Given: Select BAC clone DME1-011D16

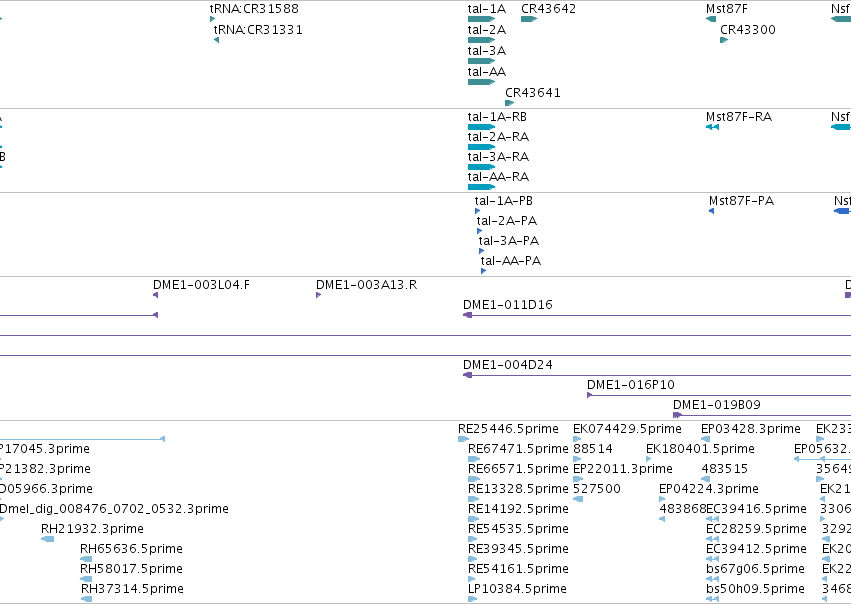Looking at the screenshot, I should pos(657,315).
